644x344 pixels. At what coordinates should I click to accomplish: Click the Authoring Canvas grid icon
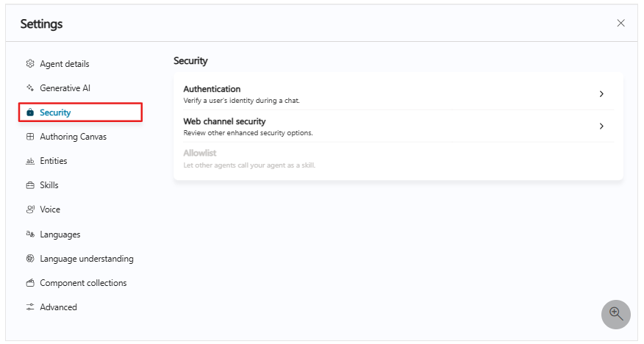[30, 137]
